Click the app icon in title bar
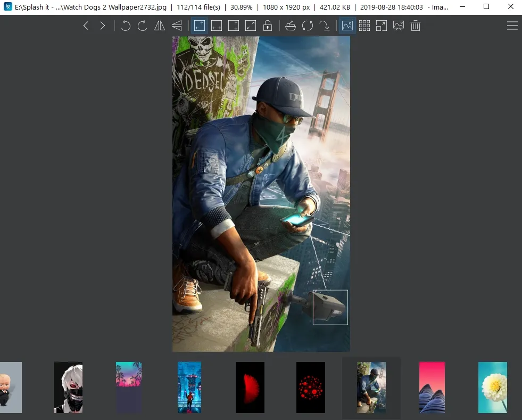This screenshot has height=420, width=522. pyautogui.click(x=7, y=7)
